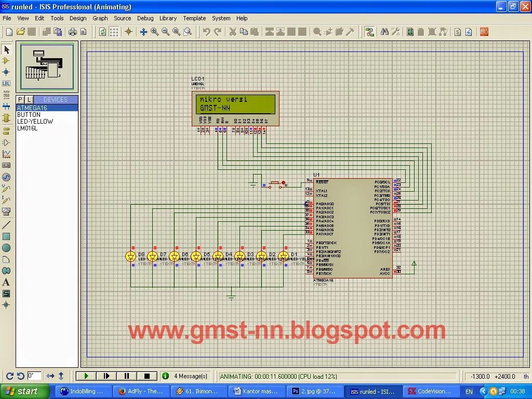
Task: Launch ARES netlist transfer
Action: [x=484, y=32]
